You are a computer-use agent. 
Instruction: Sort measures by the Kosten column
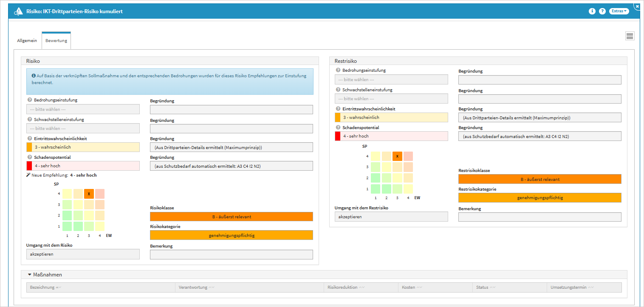coord(409,287)
